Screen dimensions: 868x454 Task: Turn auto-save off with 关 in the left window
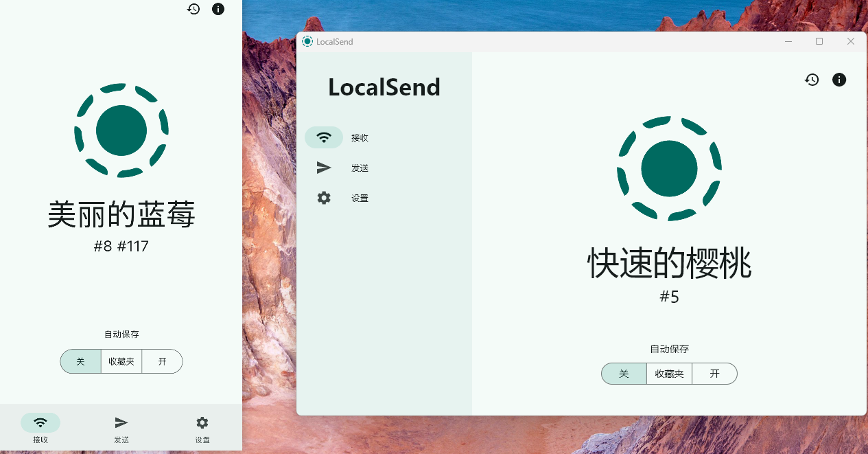coord(81,361)
